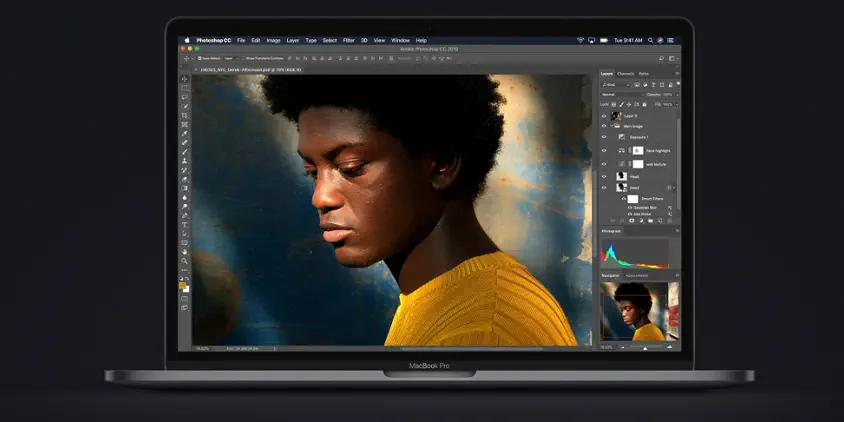Select the Crop tool

(x=185, y=115)
